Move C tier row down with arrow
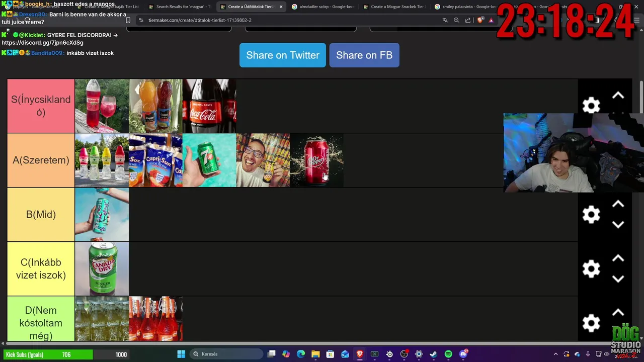 (618, 279)
